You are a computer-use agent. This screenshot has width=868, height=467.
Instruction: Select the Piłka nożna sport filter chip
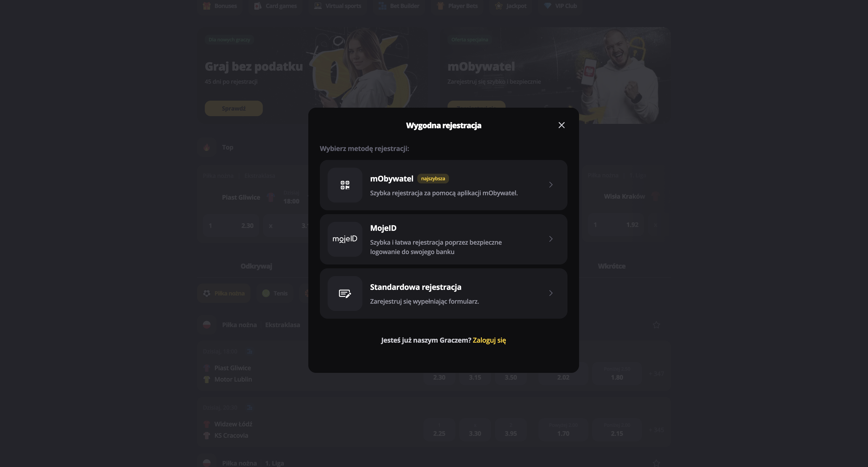(x=224, y=293)
